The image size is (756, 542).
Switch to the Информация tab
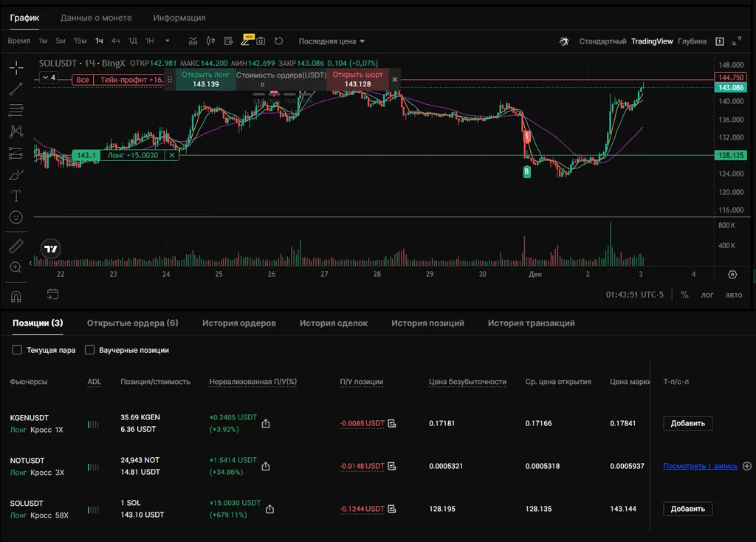tap(179, 18)
